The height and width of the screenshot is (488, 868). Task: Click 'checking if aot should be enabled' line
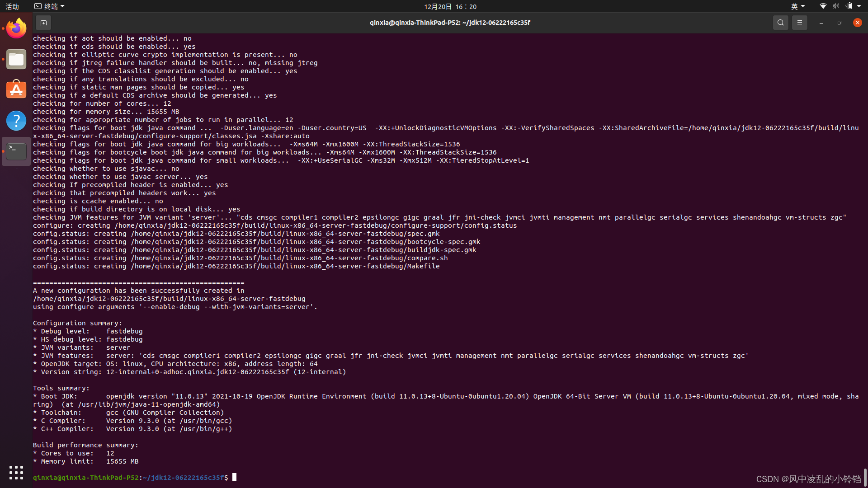[112, 38]
